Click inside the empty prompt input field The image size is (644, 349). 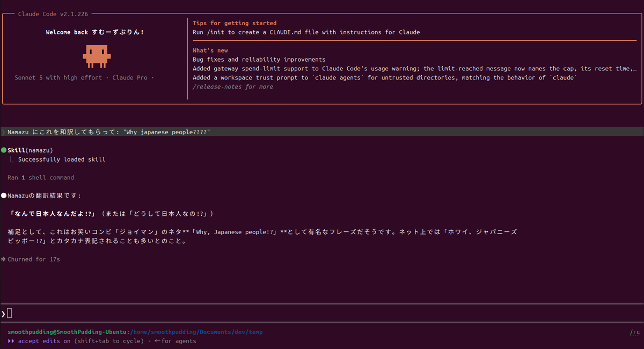pos(322,314)
